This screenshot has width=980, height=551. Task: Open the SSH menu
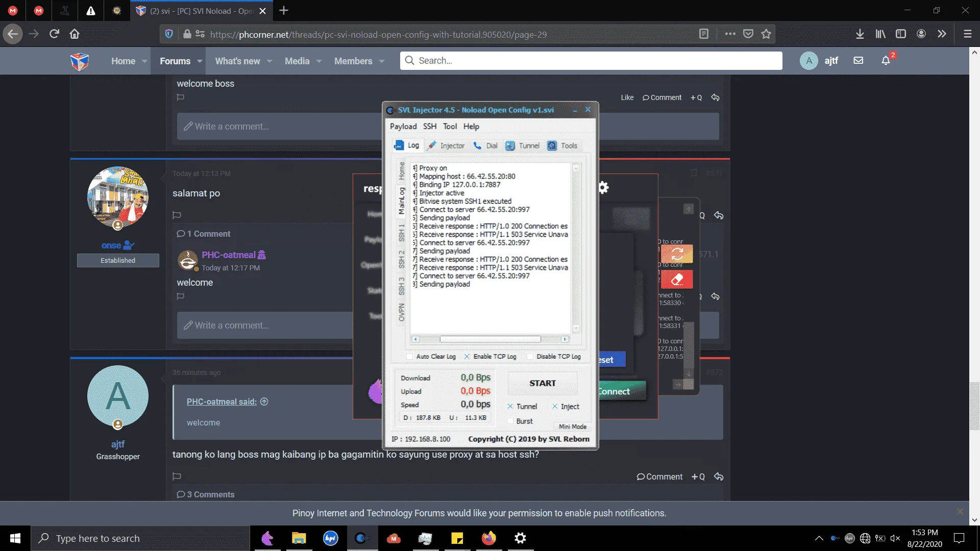coord(430,127)
